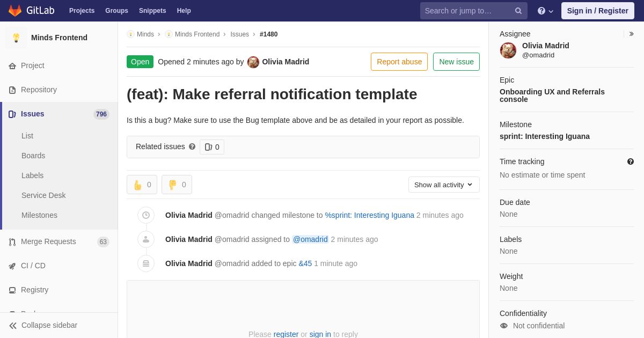The image size is (644, 338).
Task: Click the epic icon on added-to-epic activity
Action: pos(146,263)
